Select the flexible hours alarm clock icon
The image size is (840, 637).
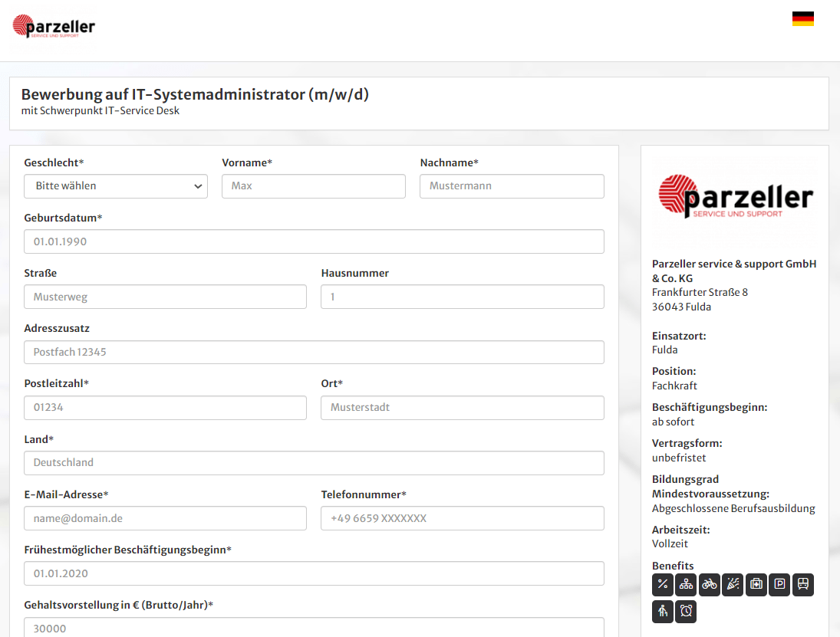click(686, 612)
